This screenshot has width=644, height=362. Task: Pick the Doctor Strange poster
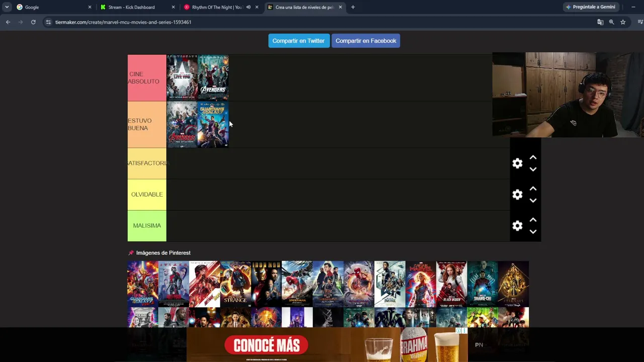(x=235, y=284)
